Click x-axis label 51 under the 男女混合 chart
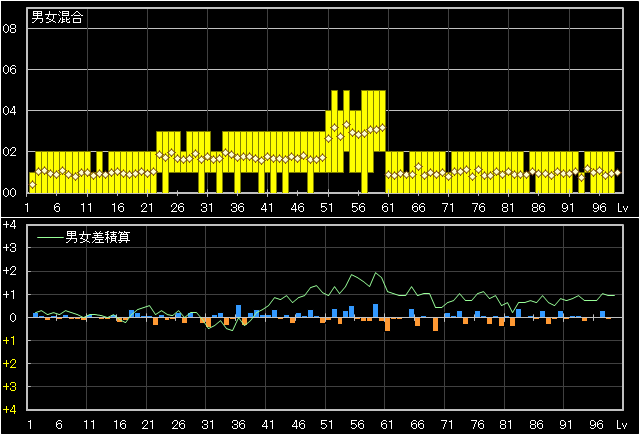Viewport: 640px width, 435px height. (327, 208)
